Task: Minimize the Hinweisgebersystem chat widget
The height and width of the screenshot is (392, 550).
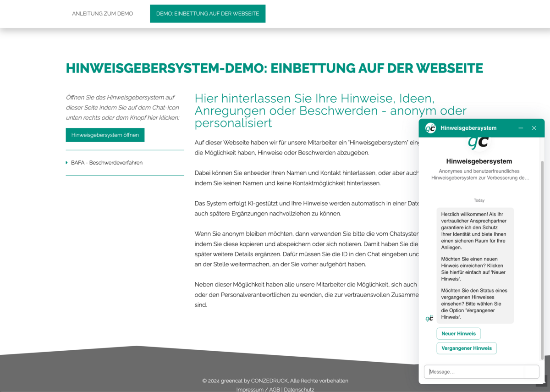Action: click(521, 128)
